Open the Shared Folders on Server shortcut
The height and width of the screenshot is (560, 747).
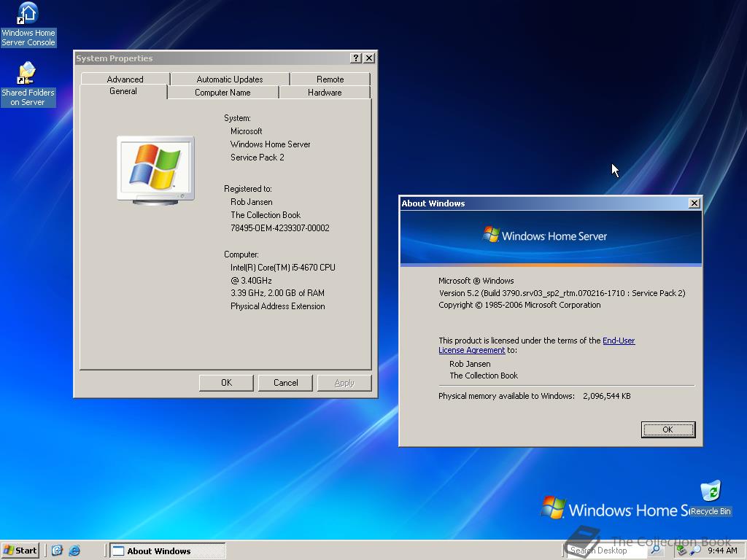(28, 84)
